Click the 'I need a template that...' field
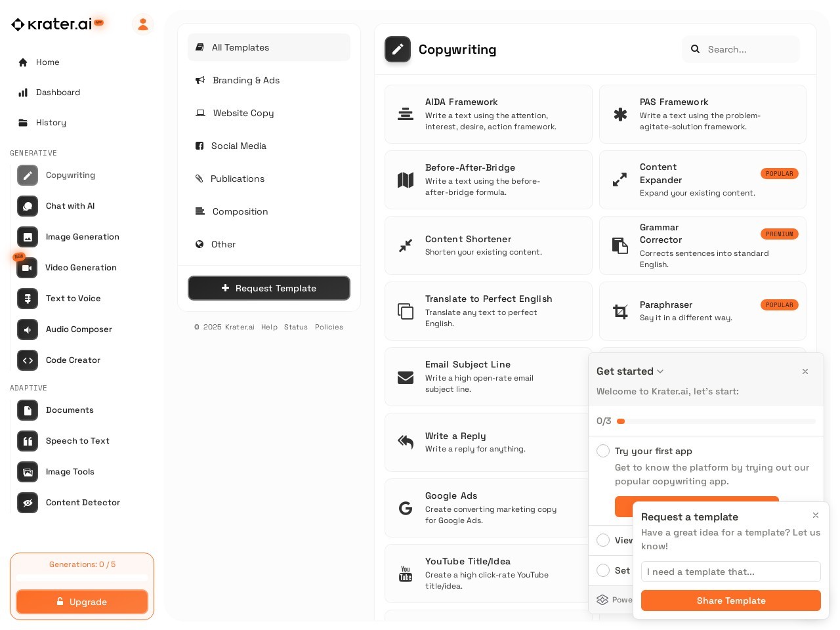The image size is (840, 630). click(731, 572)
